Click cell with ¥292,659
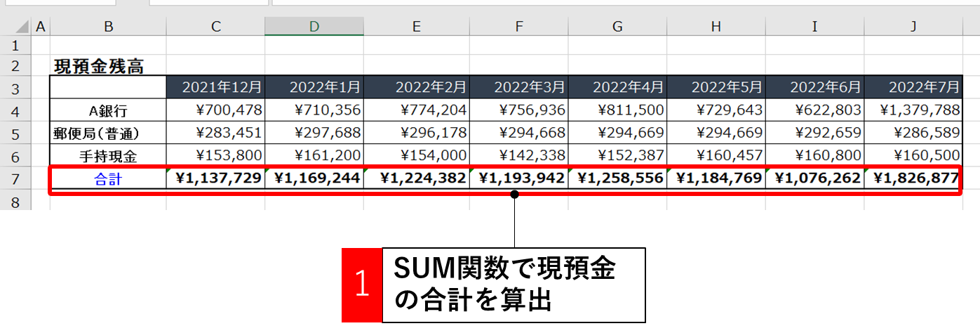This screenshot has height=333, width=980. (814, 133)
